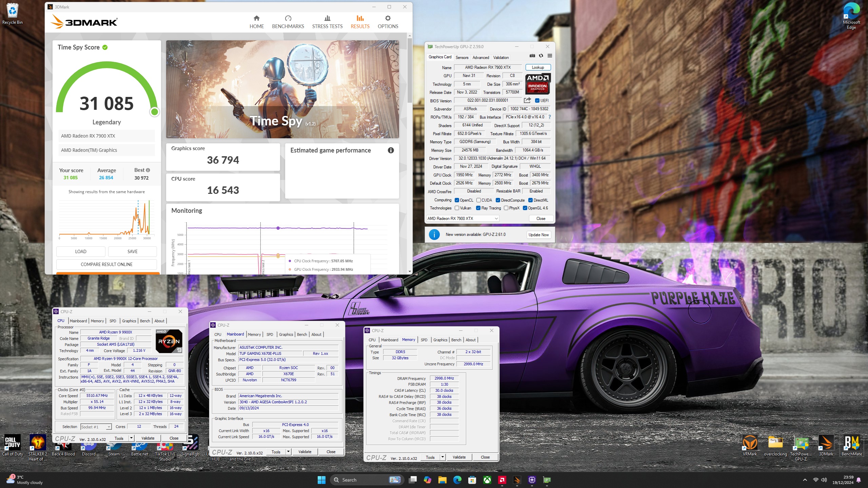
Task: Open the 3DMark OPTIONS gear
Action: (x=388, y=22)
